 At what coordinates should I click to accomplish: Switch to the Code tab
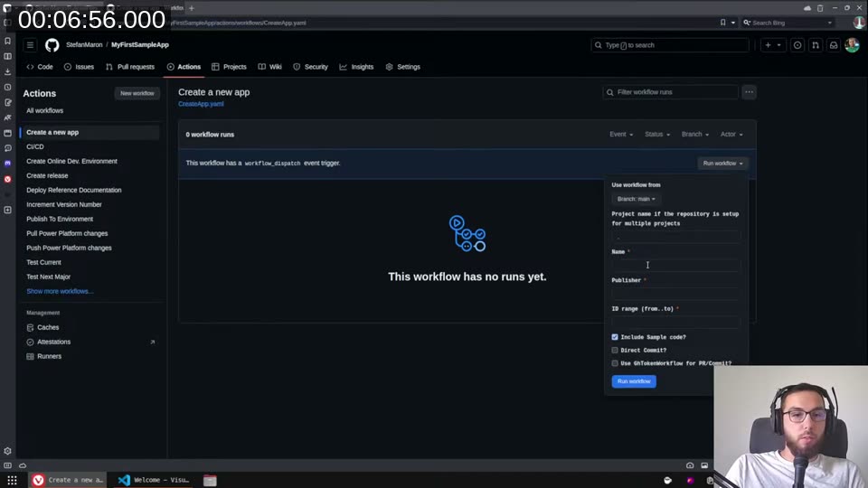pyautogui.click(x=40, y=67)
